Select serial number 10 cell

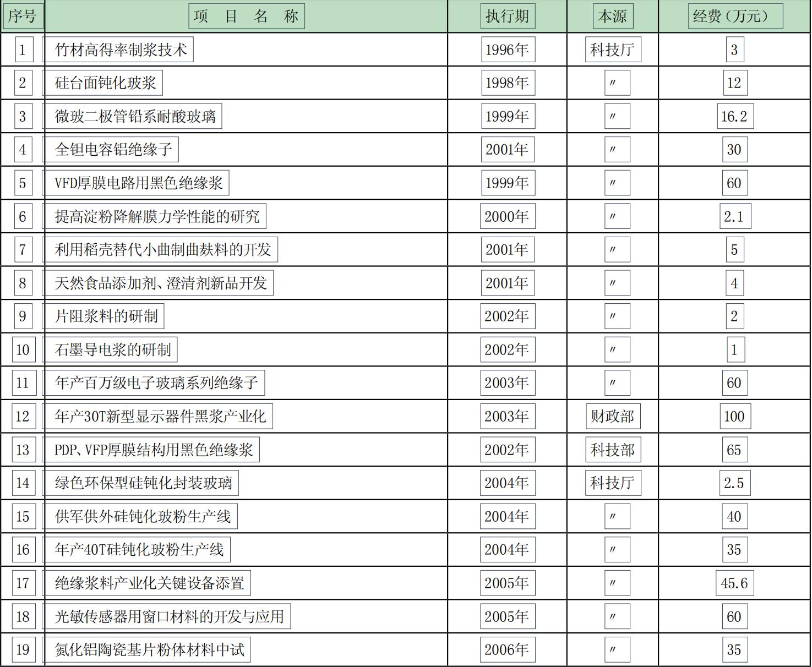pos(23,349)
